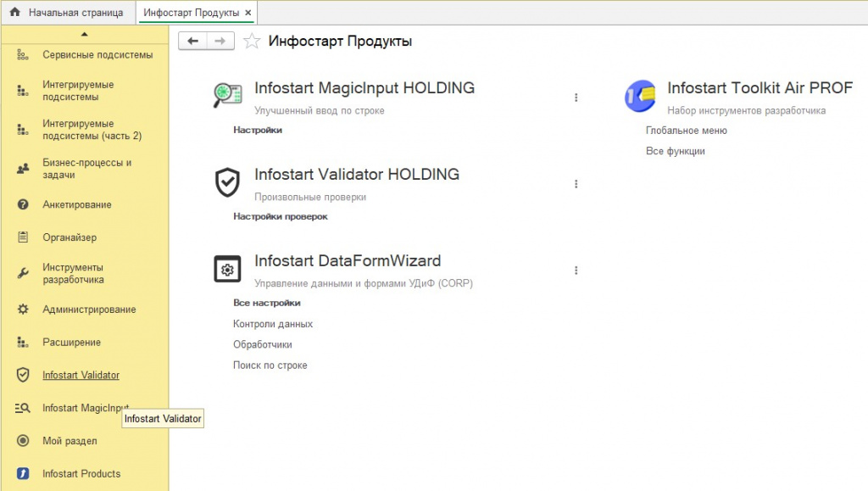Click the Бизнес-процессы и задачи people icon
The width and height of the screenshot is (868, 491).
click(23, 169)
